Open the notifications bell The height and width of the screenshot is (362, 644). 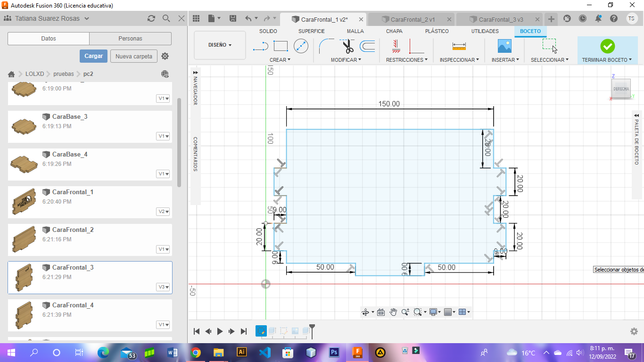tap(598, 18)
